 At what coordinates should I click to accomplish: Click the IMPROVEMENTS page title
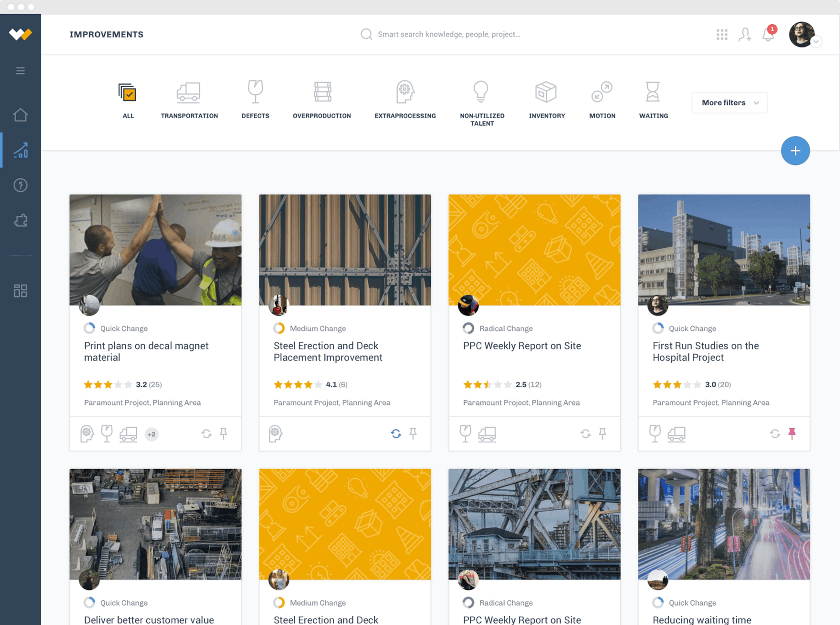pyautogui.click(x=107, y=35)
